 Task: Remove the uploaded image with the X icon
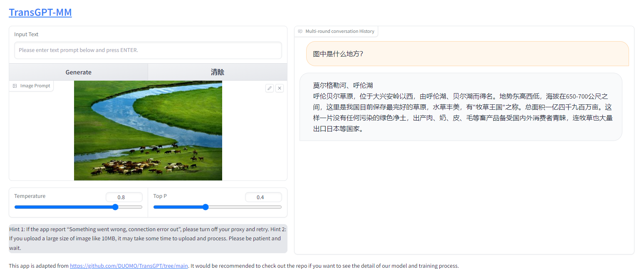[x=280, y=88]
